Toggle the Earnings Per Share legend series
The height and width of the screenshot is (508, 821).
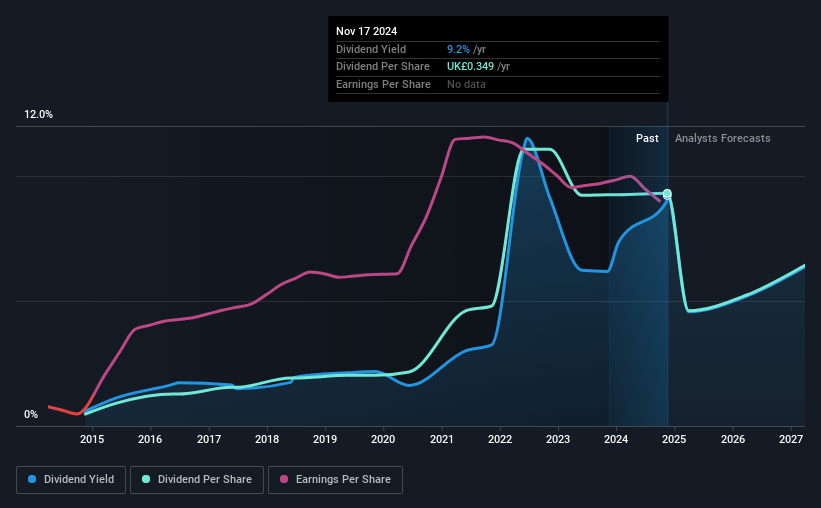click(x=335, y=479)
